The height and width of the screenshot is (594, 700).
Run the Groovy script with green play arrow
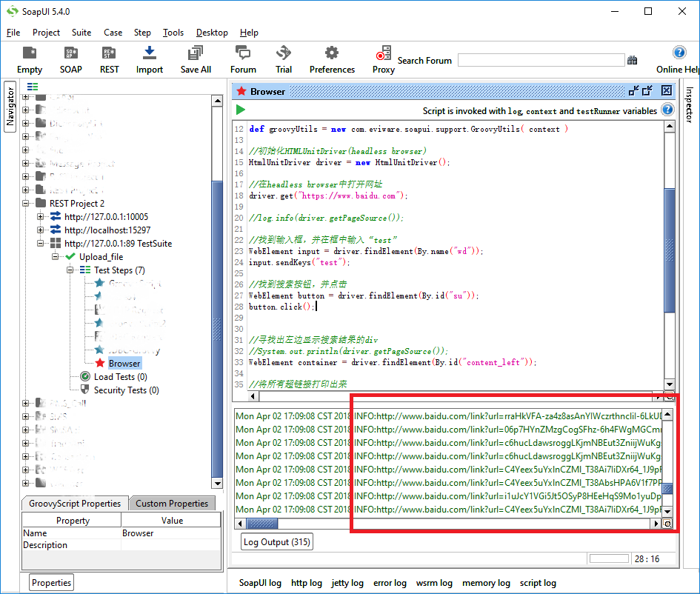(241, 110)
